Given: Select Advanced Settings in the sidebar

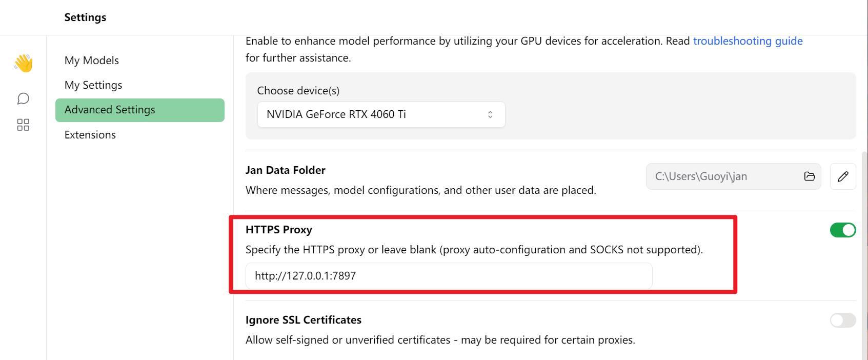Looking at the screenshot, I should coord(140,110).
